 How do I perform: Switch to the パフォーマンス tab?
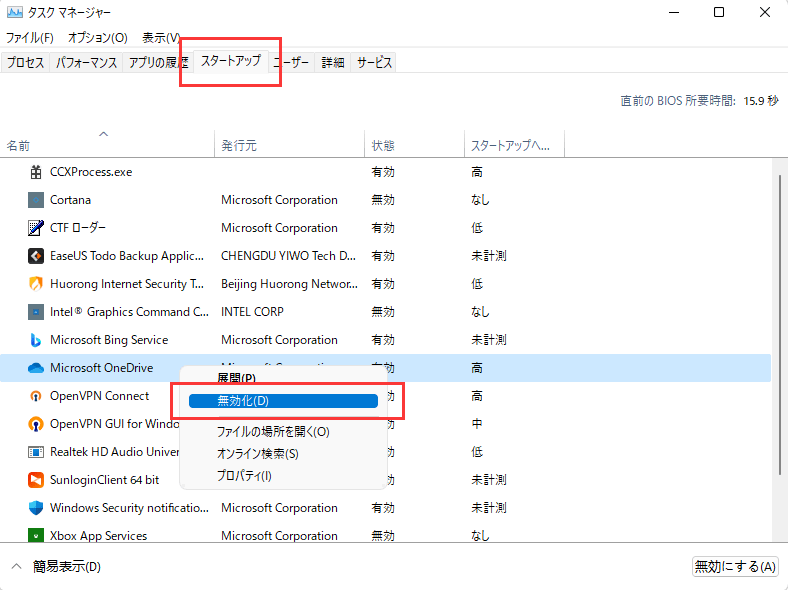86,62
